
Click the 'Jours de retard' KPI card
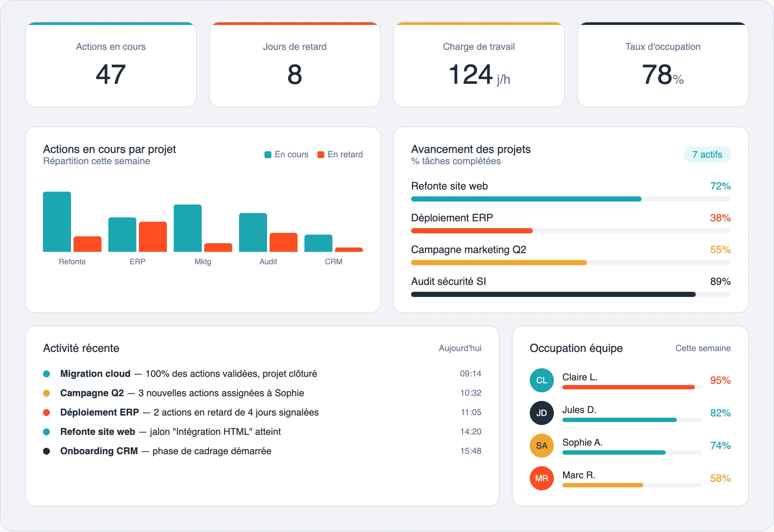tap(295, 64)
